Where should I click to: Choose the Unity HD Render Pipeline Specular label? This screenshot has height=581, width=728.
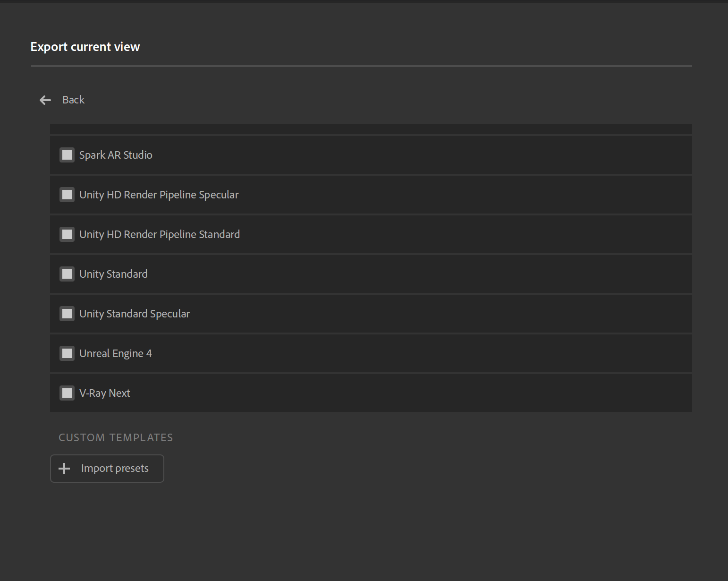pyautogui.click(x=159, y=195)
